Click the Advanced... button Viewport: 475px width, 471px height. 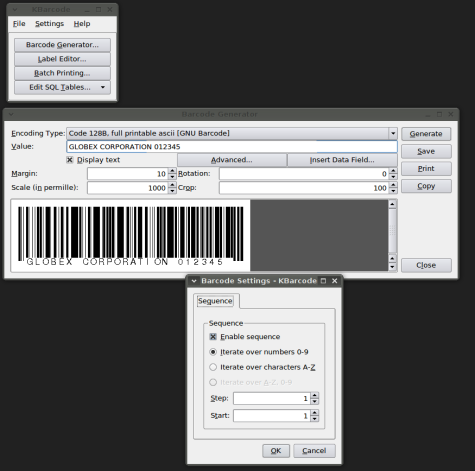232,160
